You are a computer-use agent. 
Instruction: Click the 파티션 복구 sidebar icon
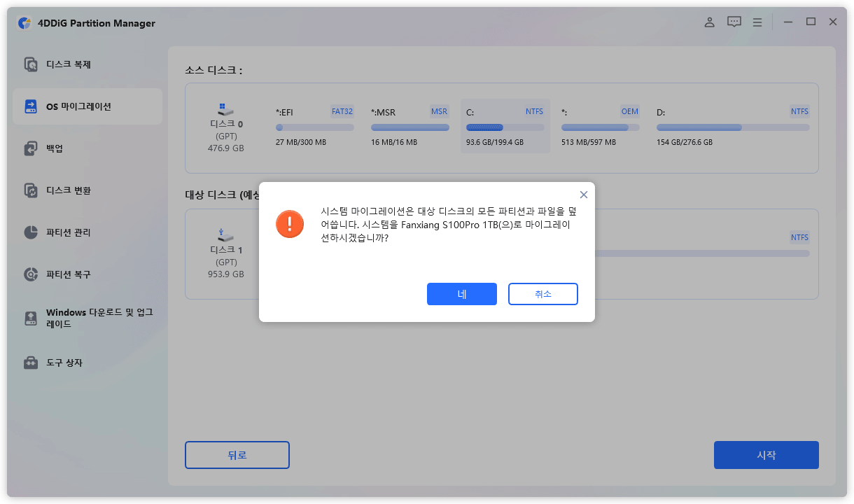pyautogui.click(x=31, y=274)
